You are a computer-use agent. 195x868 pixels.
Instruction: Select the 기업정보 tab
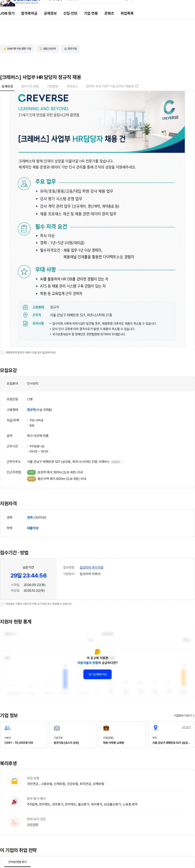pyautogui.click(x=53, y=86)
